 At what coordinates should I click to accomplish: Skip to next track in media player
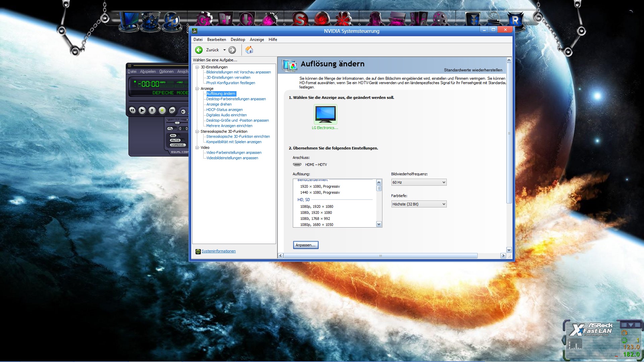(x=172, y=110)
